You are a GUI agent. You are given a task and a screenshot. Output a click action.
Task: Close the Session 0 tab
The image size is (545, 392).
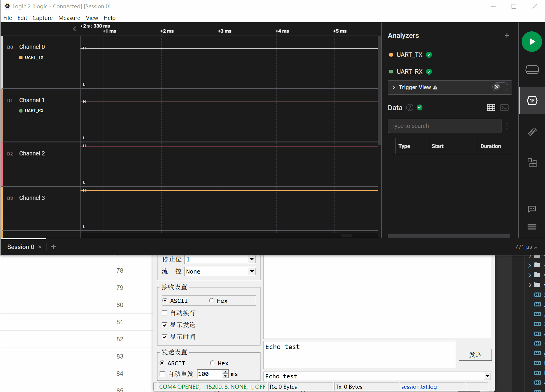[x=40, y=247]
